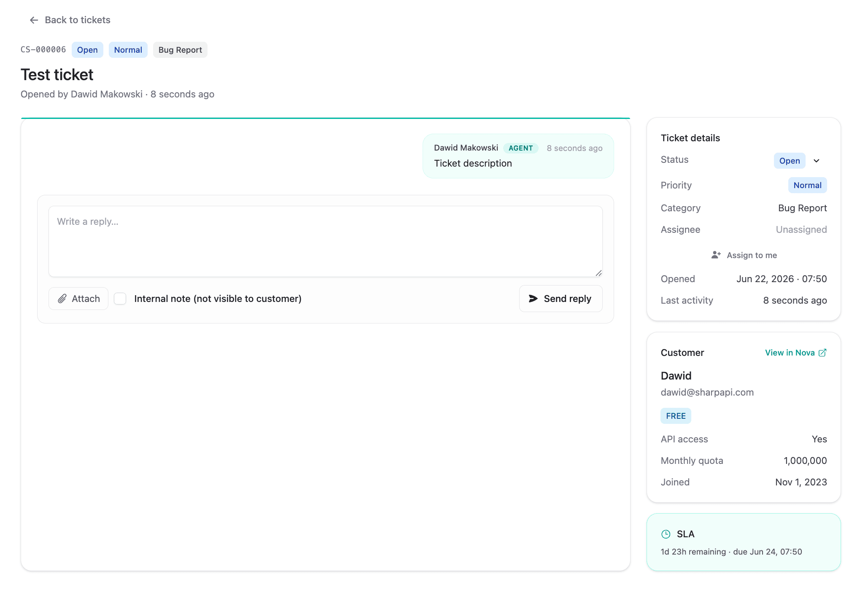Click the email dawid@sharpapi.com

(707, 392)
